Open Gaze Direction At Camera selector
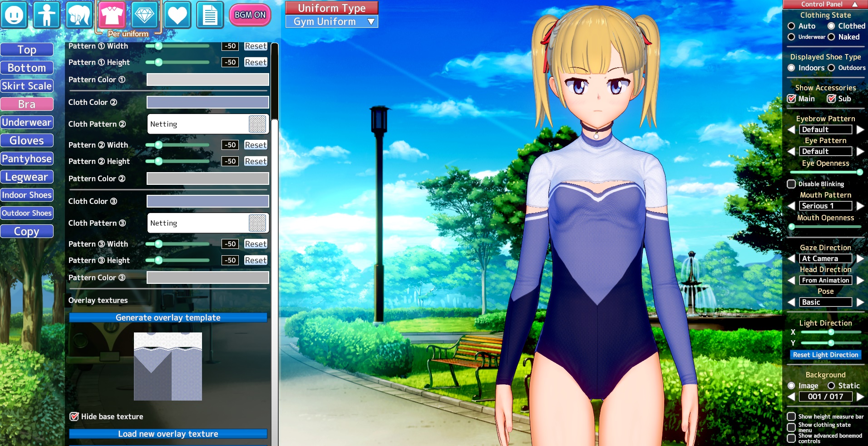 pos(826,258)
